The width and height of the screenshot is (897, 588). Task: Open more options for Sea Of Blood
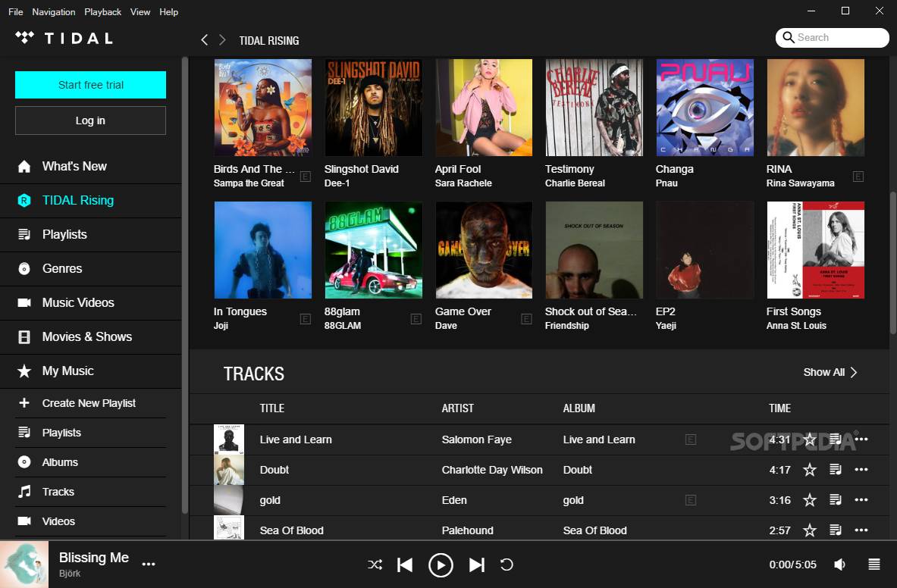(861, 530)
